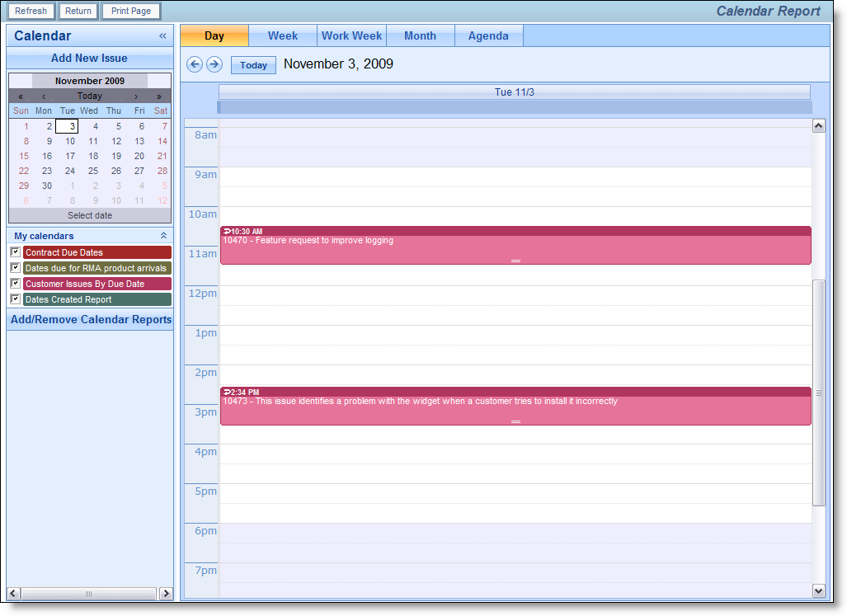Viewport: 847px width, 616px height.
Task: Toggle Customer Issues By Due Date checkbox
Action: (16, 284)
